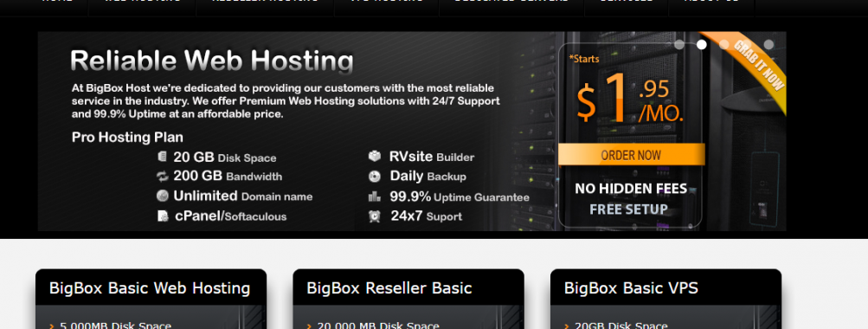
Task: Click the Reliable Web Hosting headline
Action: [212, 61]
